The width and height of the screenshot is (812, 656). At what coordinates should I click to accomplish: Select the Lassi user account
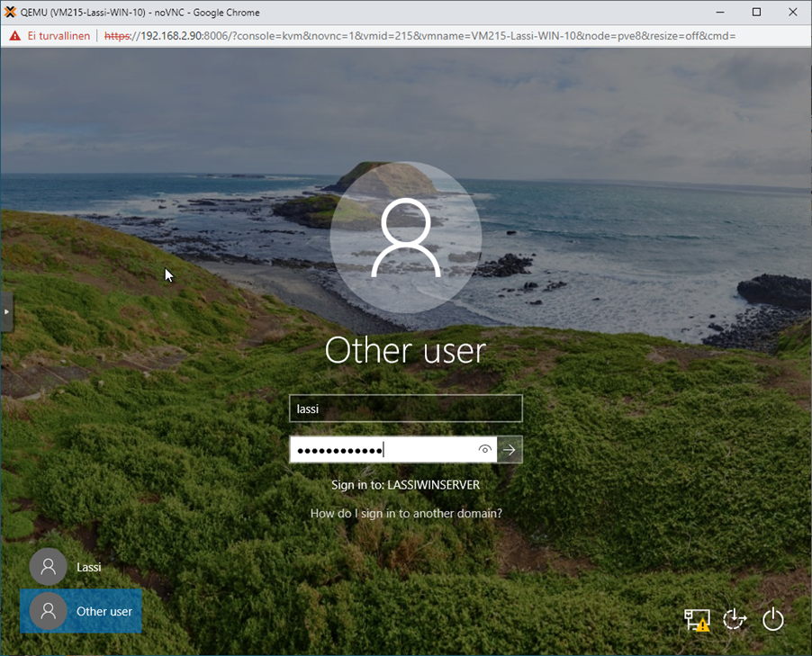(66, 567)
